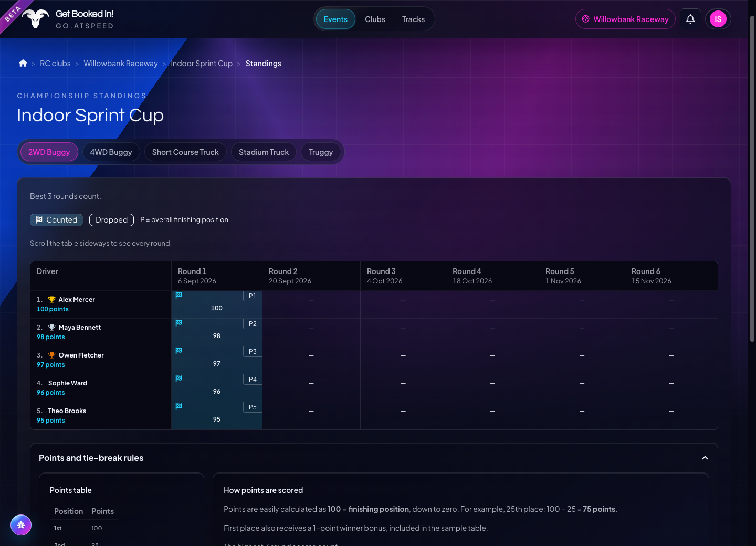Select the Stadium Truck class
Image resolution: width=756 pixels, height=546 pixels.
pos(264,152)
